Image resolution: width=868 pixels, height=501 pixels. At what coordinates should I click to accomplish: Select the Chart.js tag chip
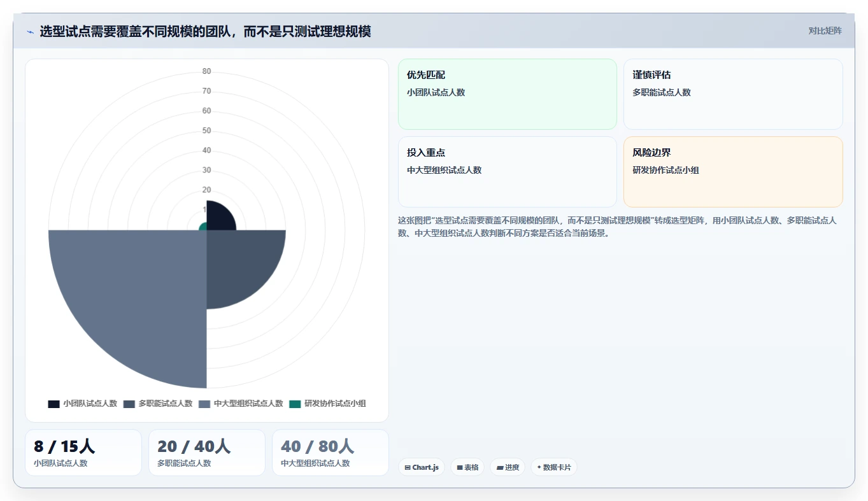click(x=422, y=467)
